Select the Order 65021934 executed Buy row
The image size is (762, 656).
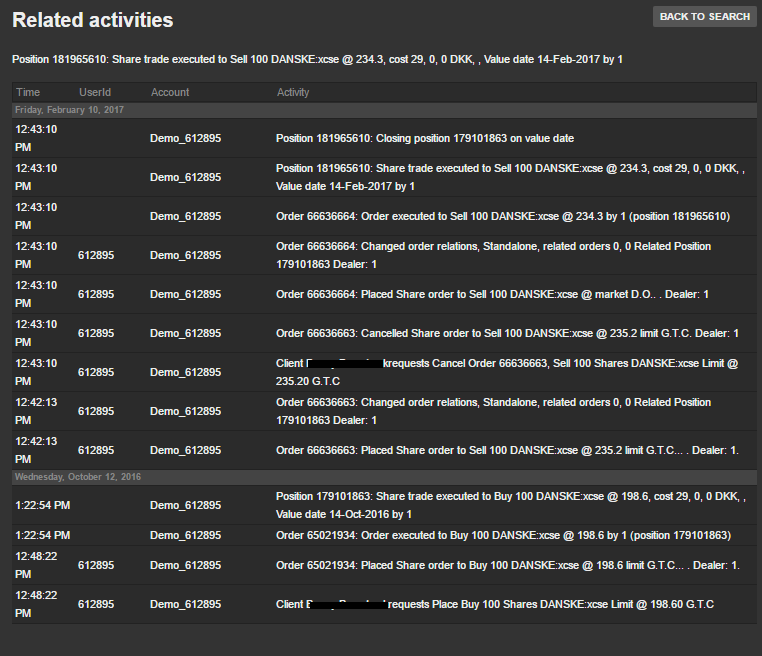click(503, 536)
